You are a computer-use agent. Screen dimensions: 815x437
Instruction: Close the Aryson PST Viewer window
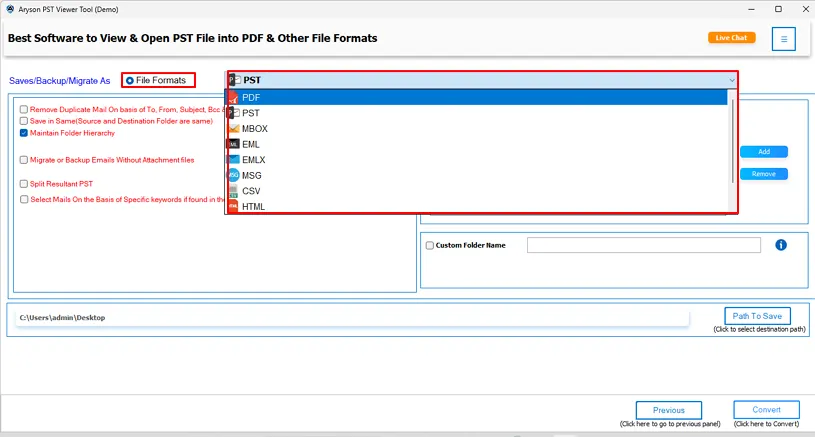pos(805,9)
